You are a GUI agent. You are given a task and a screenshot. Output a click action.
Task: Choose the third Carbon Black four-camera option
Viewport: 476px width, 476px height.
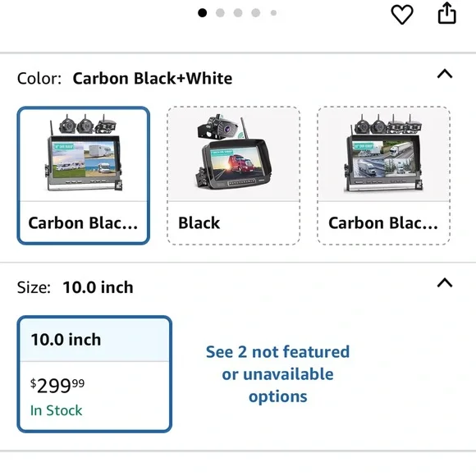tap(383, 176)
